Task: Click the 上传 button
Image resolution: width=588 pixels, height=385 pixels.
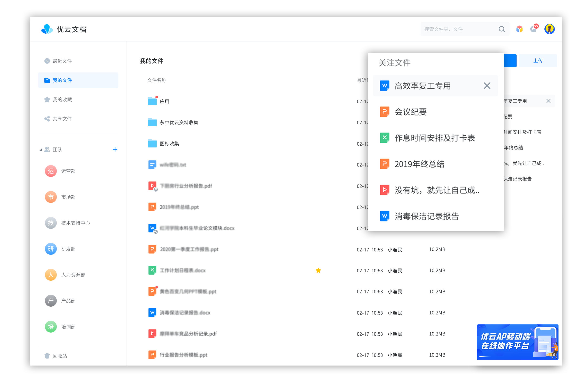Action: click(538, 61)
